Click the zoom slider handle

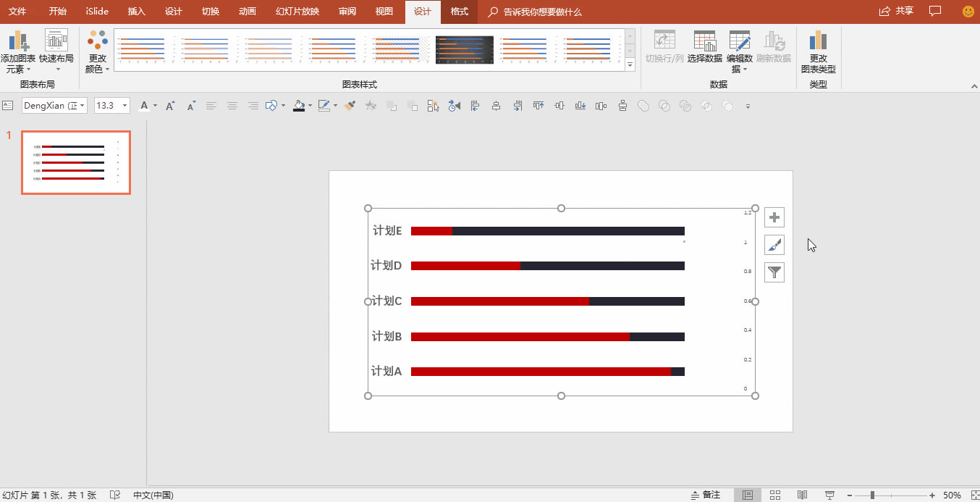click(872, 495)
